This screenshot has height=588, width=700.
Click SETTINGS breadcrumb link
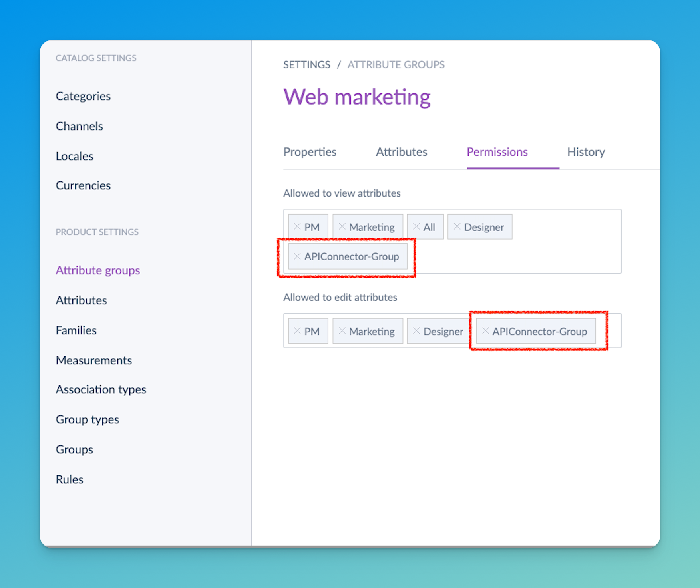point(307,65)
